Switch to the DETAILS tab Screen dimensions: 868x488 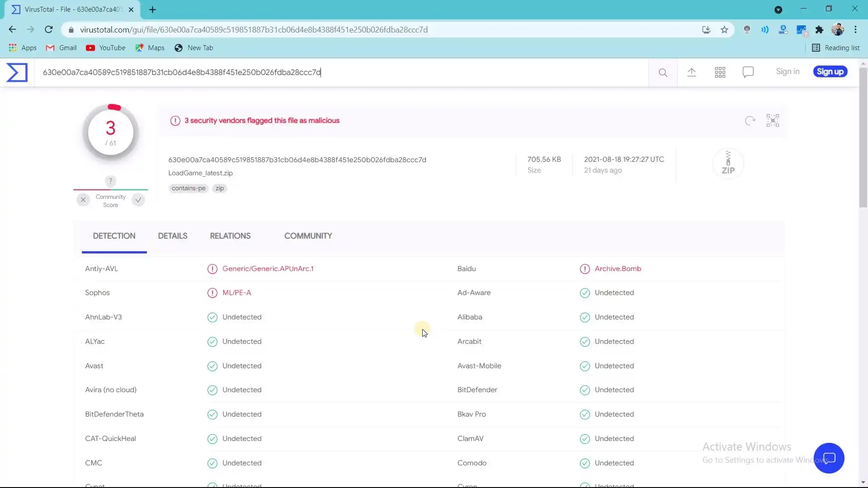pyautogui.click(x=172, y=236)
